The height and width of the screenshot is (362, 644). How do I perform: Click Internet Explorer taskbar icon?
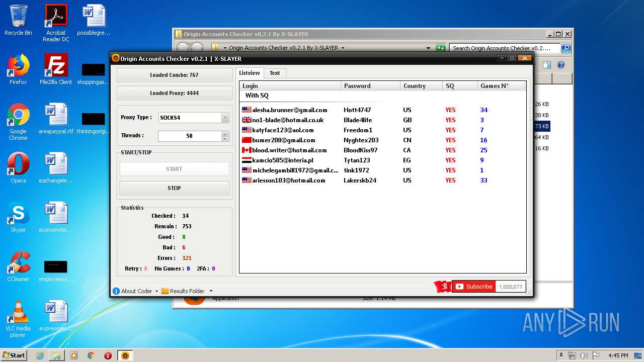[40, 355]
